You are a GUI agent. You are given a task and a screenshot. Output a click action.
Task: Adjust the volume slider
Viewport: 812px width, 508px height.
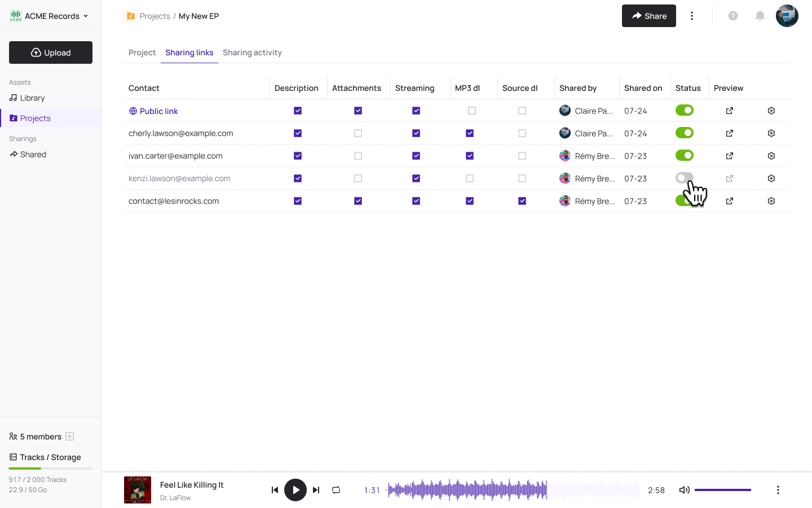click(723, 490)
